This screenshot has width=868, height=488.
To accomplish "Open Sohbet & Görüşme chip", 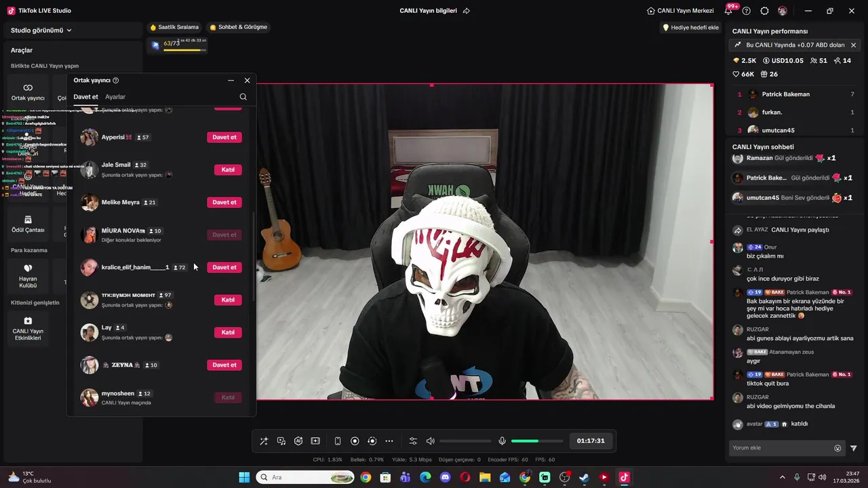I will (239, 27).
